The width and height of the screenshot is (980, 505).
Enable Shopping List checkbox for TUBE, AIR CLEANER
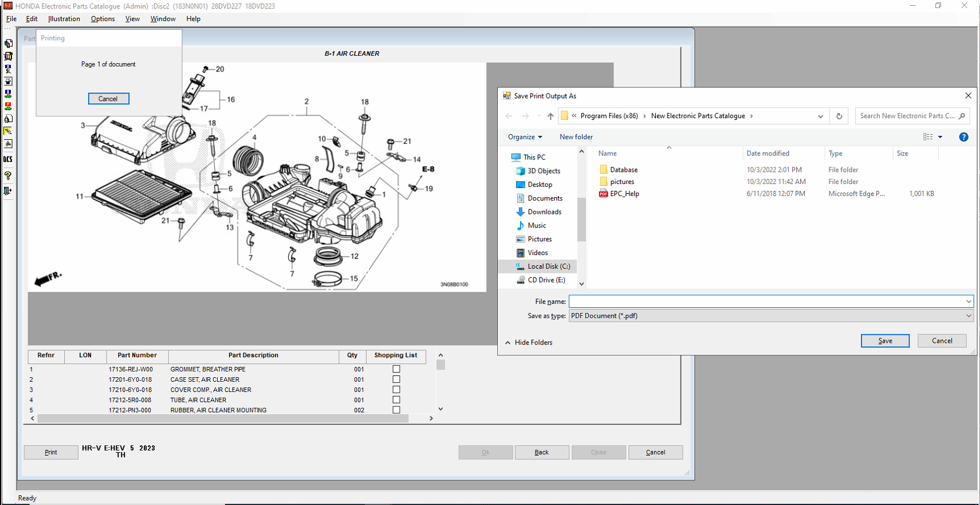[396, 400]
